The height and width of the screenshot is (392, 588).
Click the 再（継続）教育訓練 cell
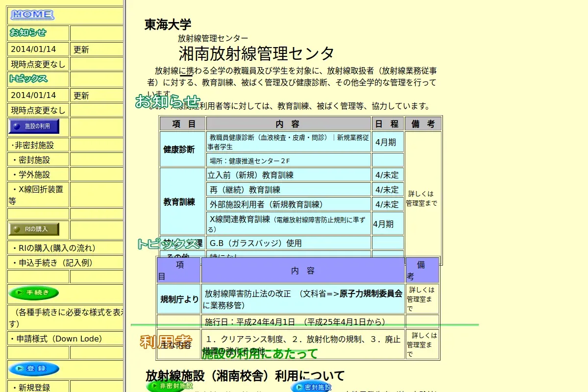tap(289, 190)
